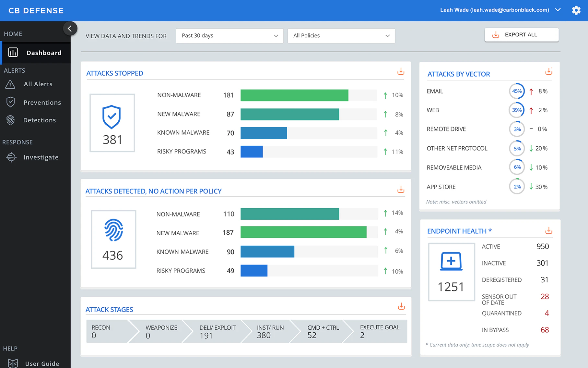Open the Attacks by Vector panel title link
This screenshot has height=368, width=588.
pos(458,74)
